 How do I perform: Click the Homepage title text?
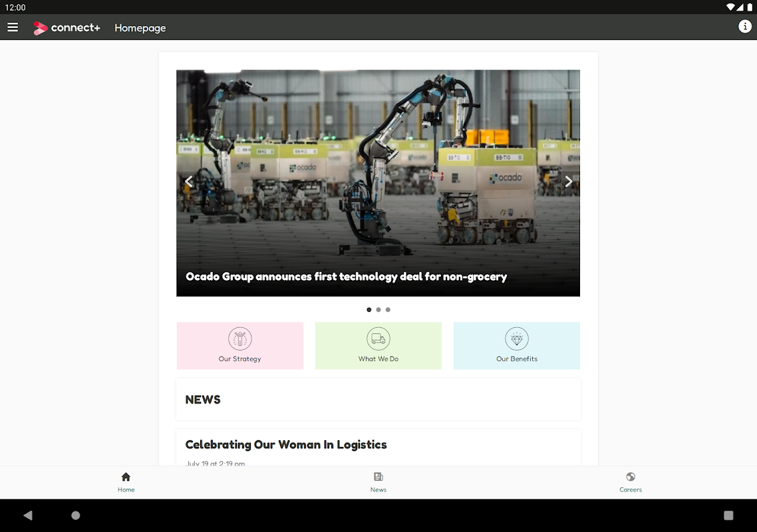coord(140,28)
